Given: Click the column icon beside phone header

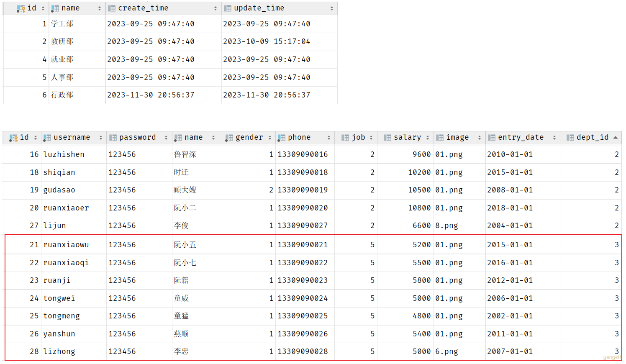Looking at the screenshot, I should (x=282, y=138).
